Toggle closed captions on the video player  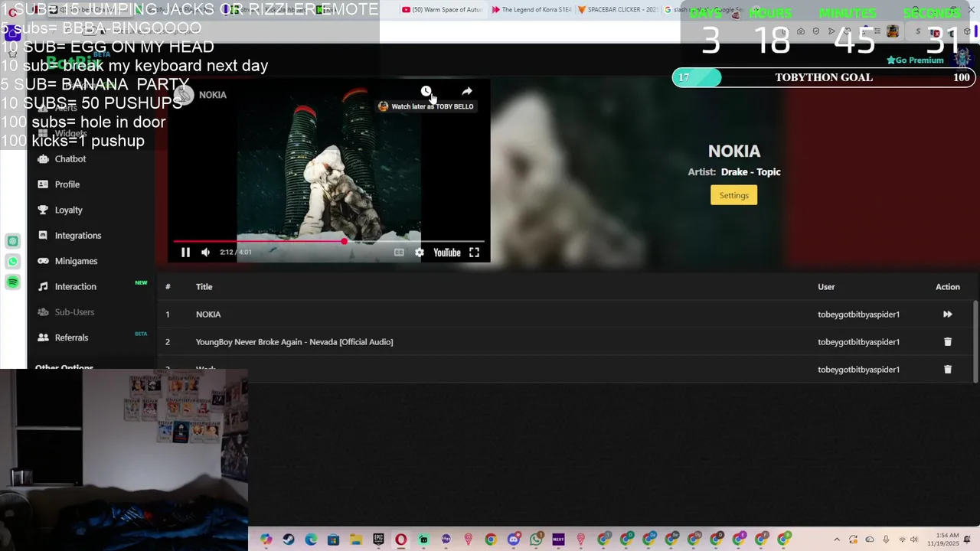tap(399, 252)
